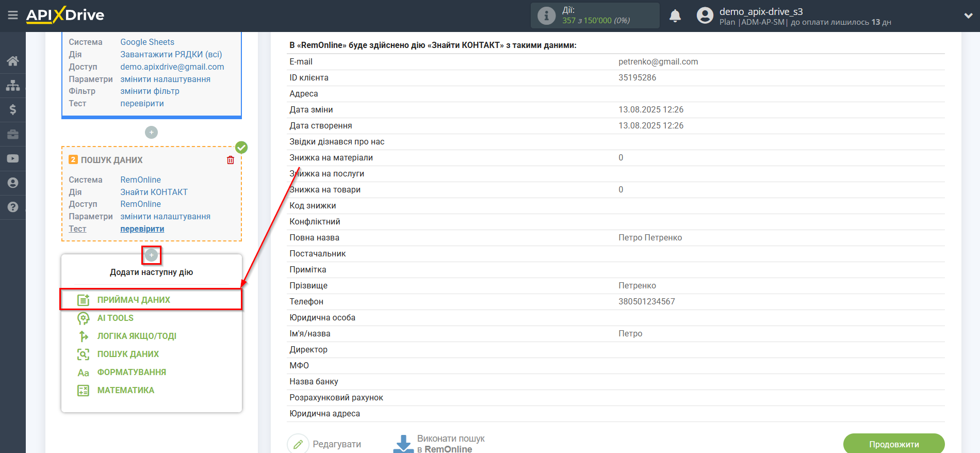Open the home sidebar icon

tap(13, 61)
